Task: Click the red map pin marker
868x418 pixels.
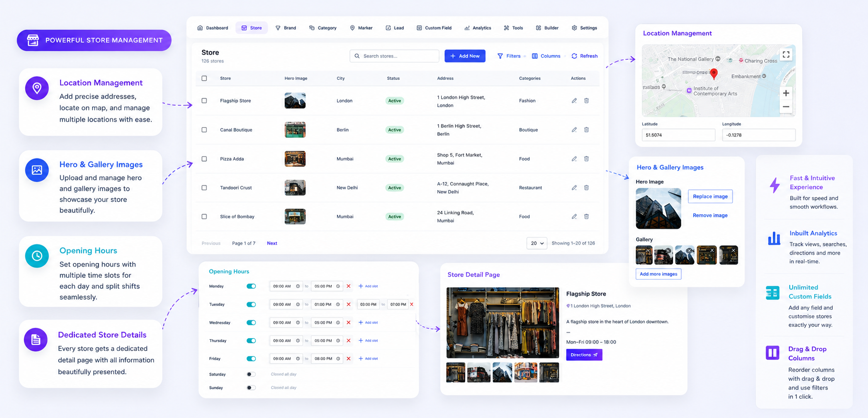Action: point(714,74)
